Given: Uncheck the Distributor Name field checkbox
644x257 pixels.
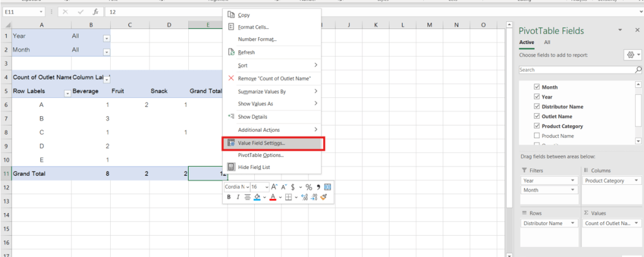Looking at the screenshot, I should [x=536, y=107].
